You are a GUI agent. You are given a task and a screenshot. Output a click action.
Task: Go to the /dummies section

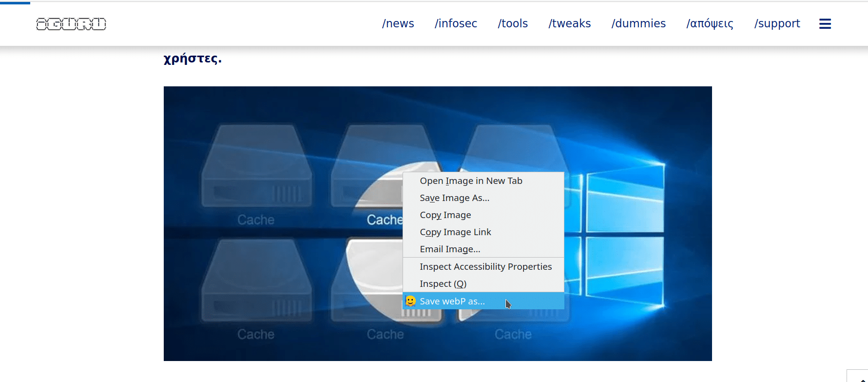638,23
